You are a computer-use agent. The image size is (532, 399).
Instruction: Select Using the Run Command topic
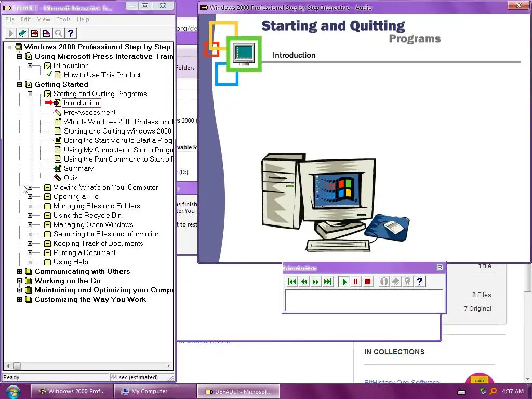118,159
